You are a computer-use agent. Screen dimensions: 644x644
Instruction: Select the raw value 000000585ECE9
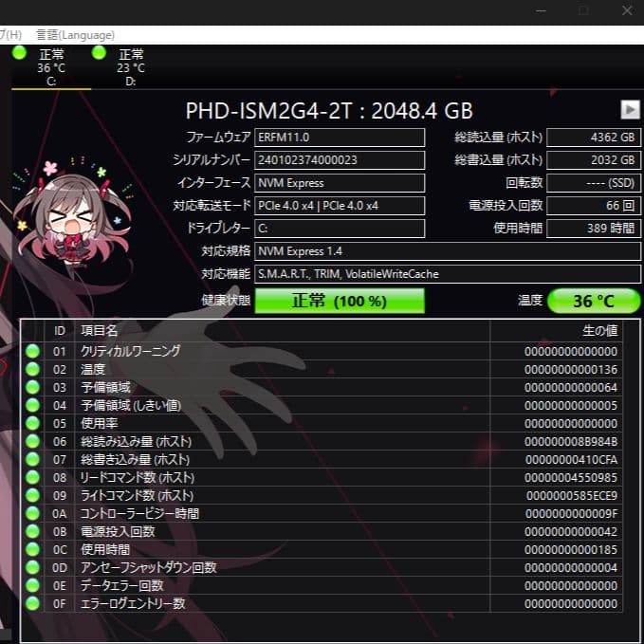click(x=572, y=496)
